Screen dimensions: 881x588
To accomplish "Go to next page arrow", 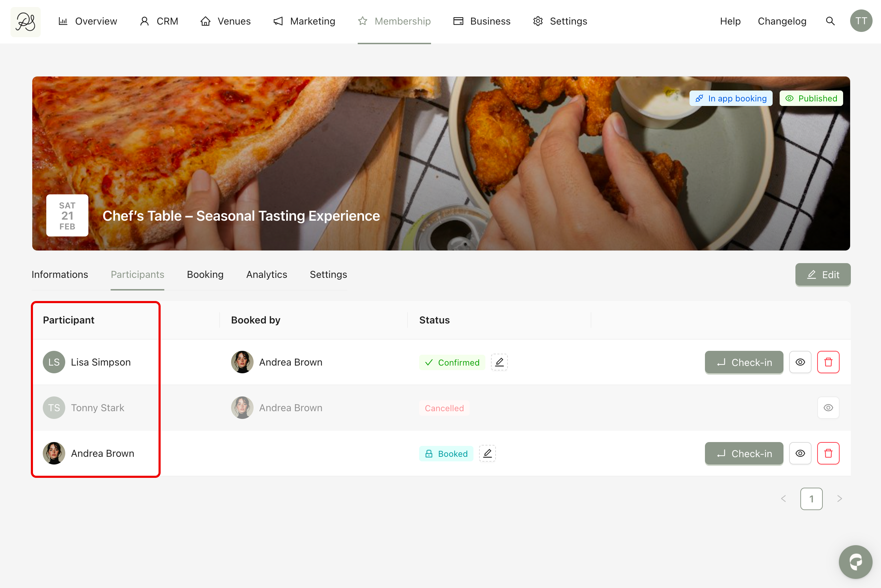I will pyautogui.click(x=839, y=499).
